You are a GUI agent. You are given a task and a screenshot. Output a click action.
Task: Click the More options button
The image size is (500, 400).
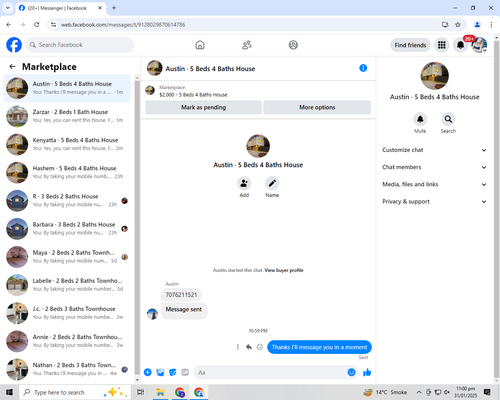[317, 107]
